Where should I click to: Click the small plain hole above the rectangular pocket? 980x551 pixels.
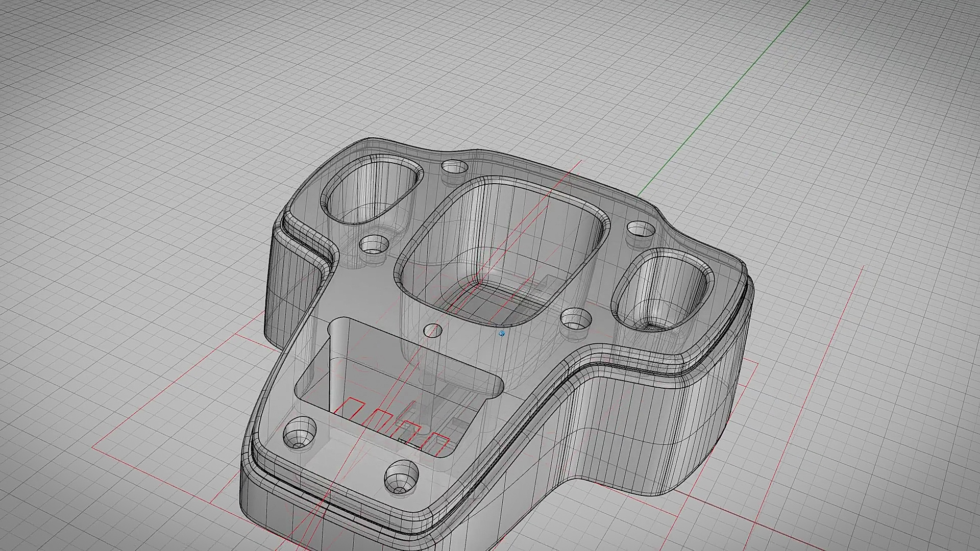click(x=433, y=331)
